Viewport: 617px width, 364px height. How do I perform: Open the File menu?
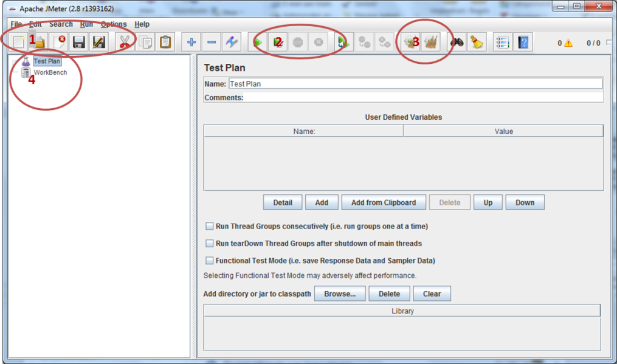[16, 24]
